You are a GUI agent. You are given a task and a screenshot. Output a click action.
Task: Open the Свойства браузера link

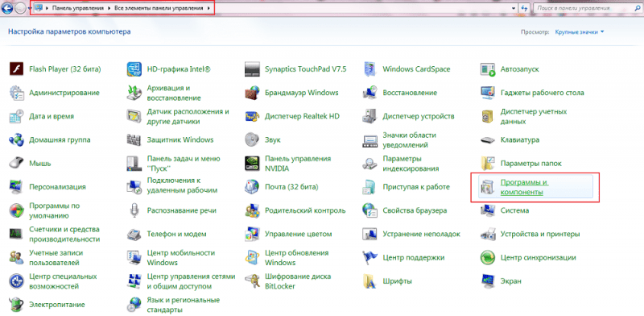click(415, 210)
